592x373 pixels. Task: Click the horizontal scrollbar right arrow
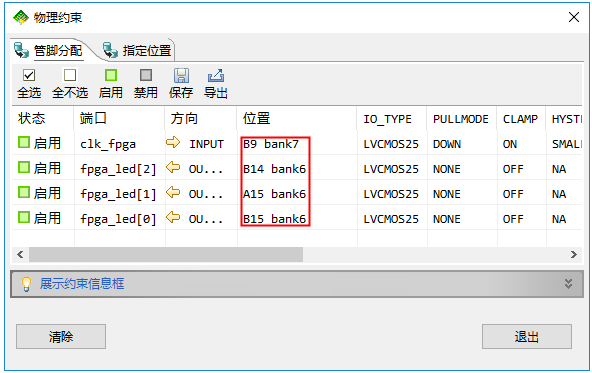(574, 254)
